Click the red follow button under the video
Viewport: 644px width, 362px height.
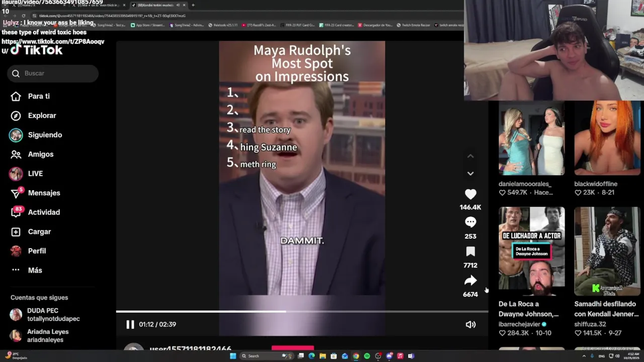[292, 348]
